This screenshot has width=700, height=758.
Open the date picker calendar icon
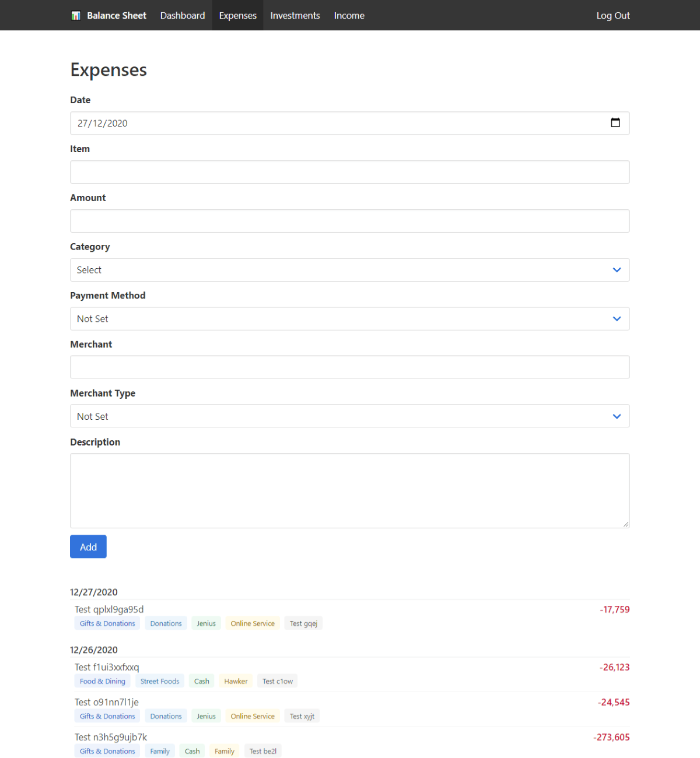615,122
